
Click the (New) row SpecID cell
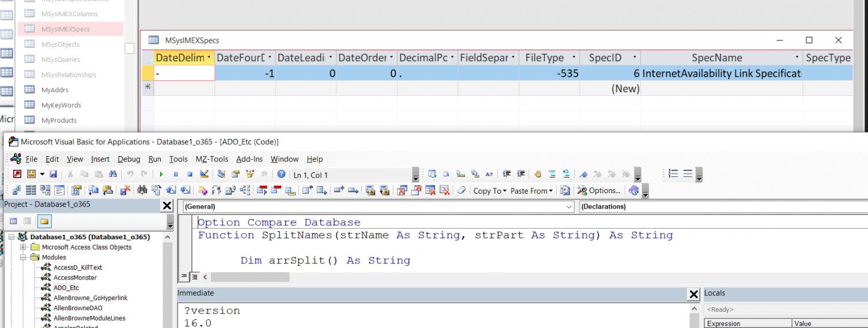(x=610, y=89)
